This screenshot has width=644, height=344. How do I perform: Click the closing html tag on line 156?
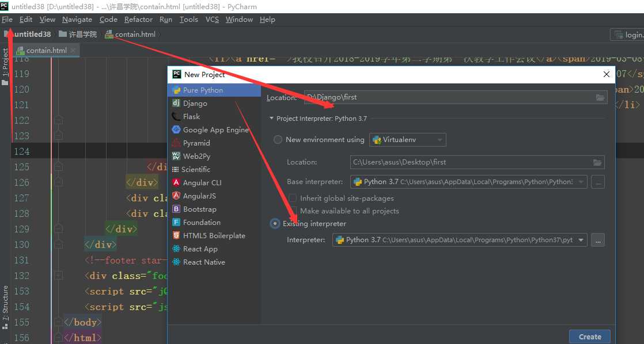[x=82, y=338]
